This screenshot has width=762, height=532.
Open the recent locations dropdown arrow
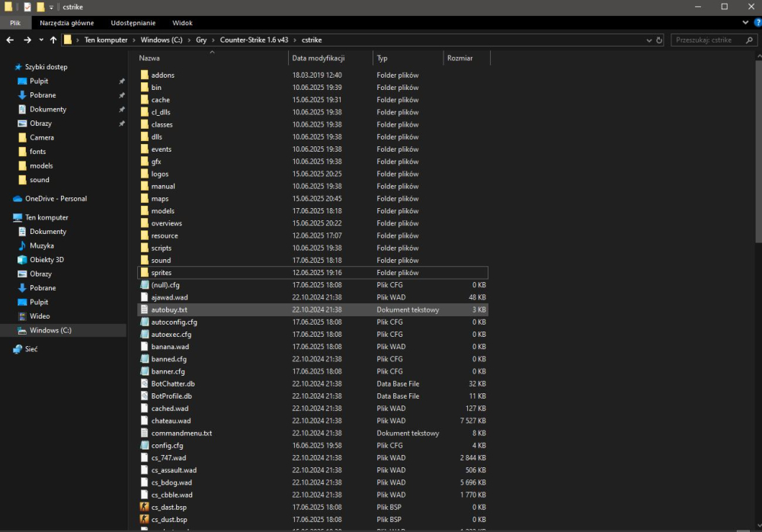point(41,40)
